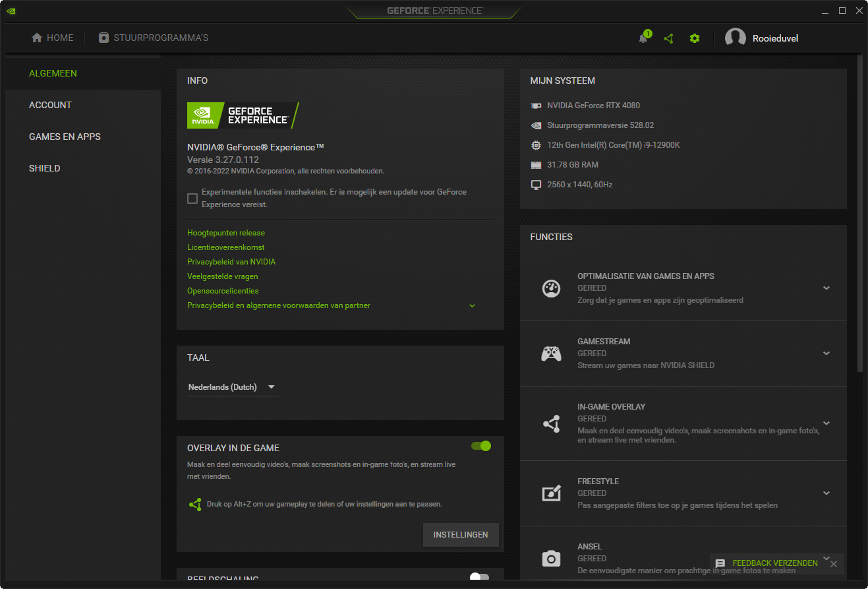Click the 31.78 GB RAM text
Screen dimensions: 868x589
(573, 165)
